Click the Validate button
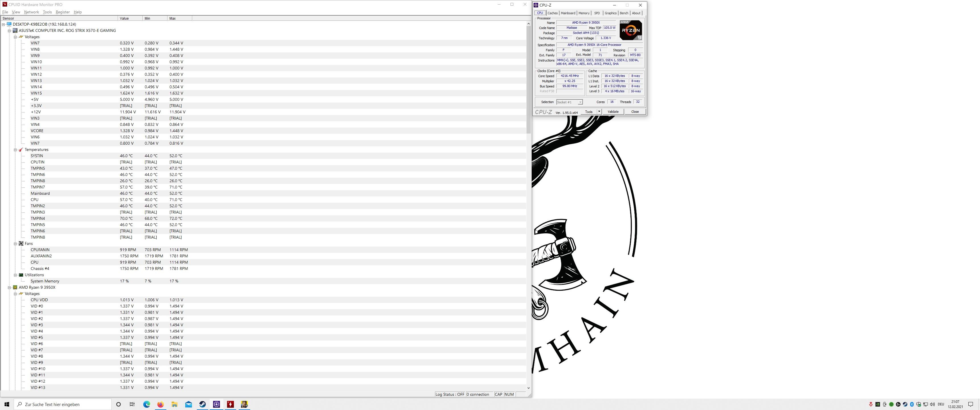The image size is (980, 410). (x=613, y=111)
